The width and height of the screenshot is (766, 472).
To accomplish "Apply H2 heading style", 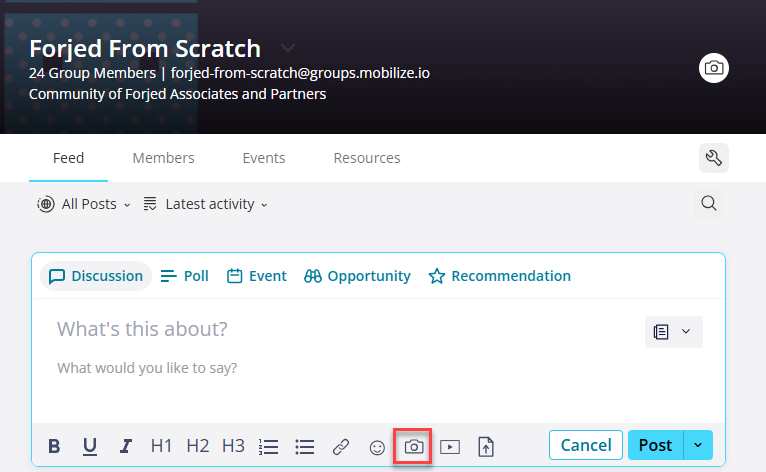I will (197, 446).
